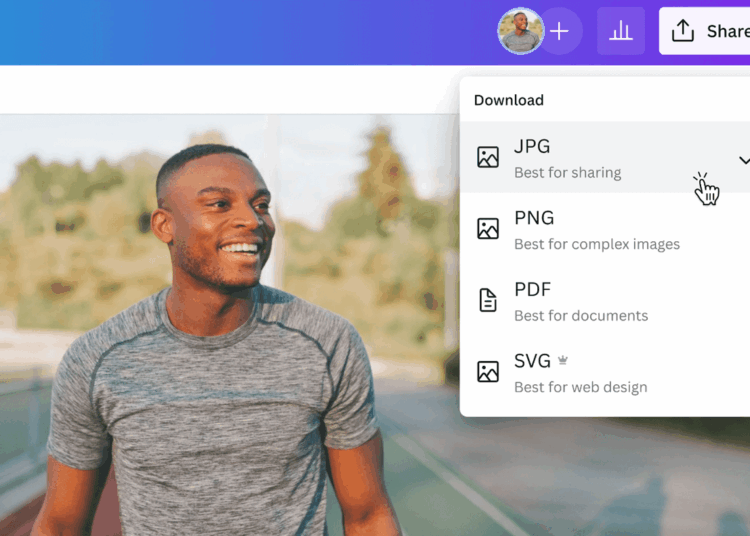
Task: Click the plus icon to add collaborators
Action: [560, 31]
